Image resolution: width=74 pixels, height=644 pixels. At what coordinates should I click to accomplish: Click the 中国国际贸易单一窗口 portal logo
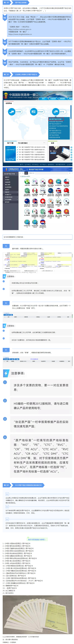coord(21,96)
